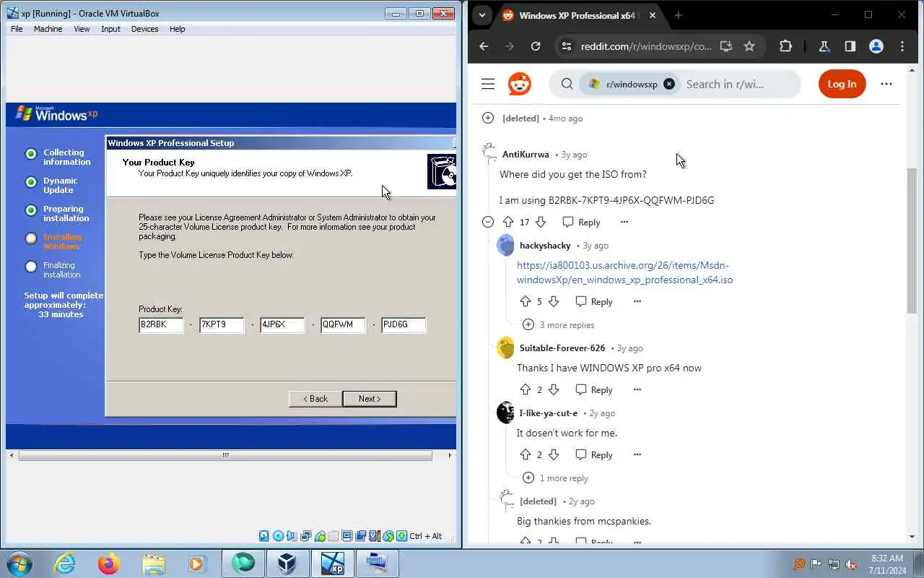Click Back in XP Setup
Screen dimensions: 924x578
315,399
